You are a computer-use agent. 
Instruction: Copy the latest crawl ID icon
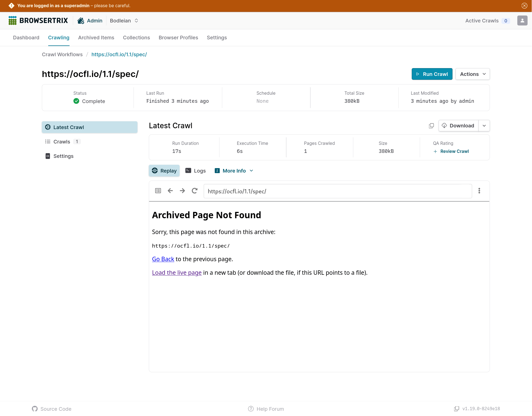[x=431, y=126]
